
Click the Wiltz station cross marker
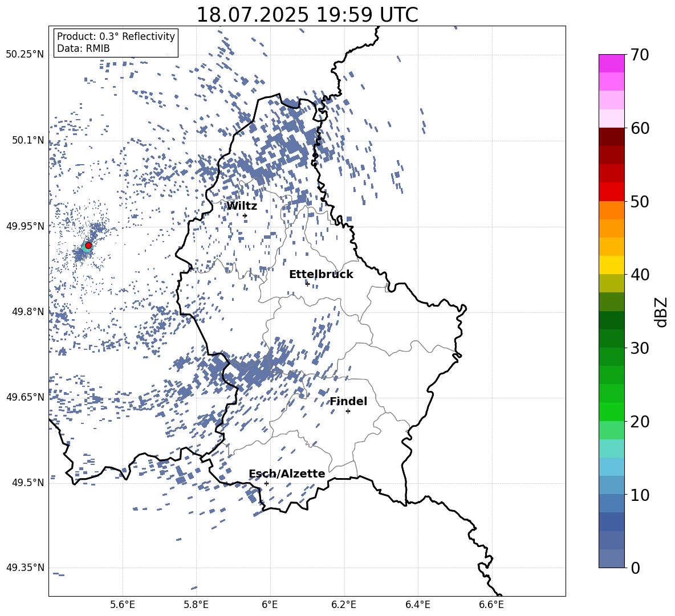pyautogui.click(x=245, y=215)
